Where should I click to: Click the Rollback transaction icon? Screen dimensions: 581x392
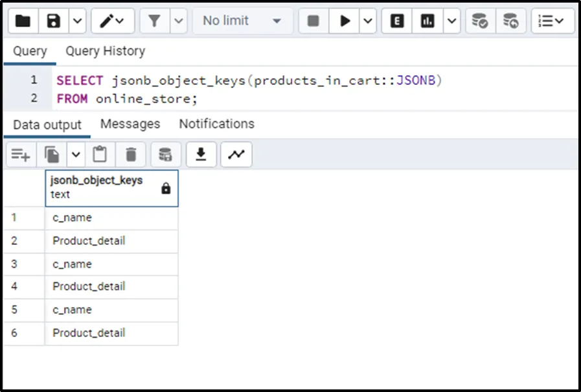(511, 21)
